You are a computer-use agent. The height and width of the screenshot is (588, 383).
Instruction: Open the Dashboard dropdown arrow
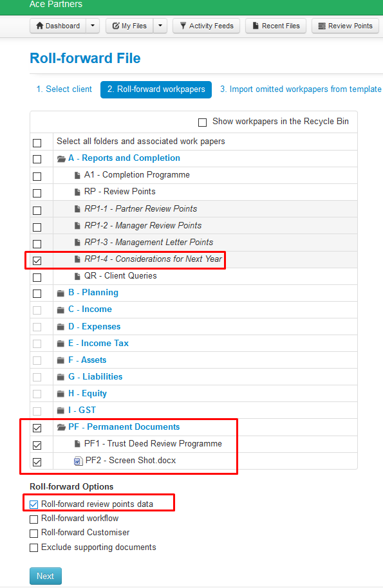(x=93, y=26)
